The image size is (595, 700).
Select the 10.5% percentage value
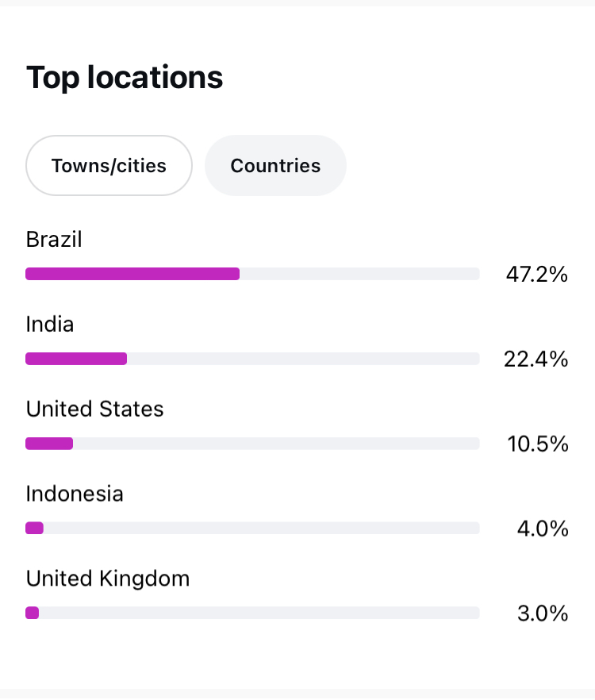[537, 444]
